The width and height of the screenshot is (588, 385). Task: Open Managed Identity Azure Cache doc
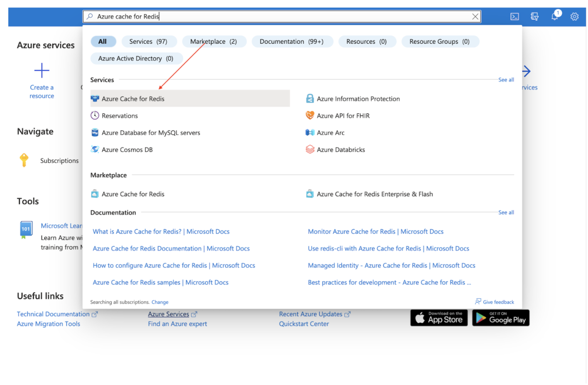click(x=392, y=266)
